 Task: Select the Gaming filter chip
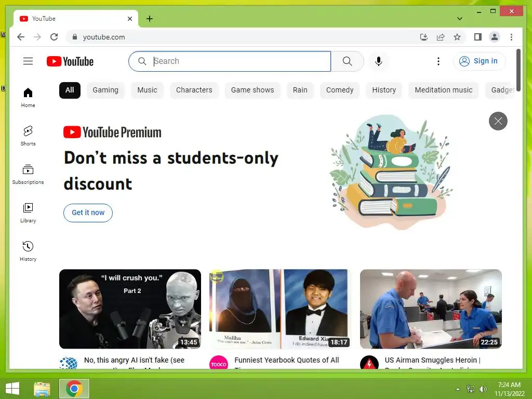click(x=105, y=90)
